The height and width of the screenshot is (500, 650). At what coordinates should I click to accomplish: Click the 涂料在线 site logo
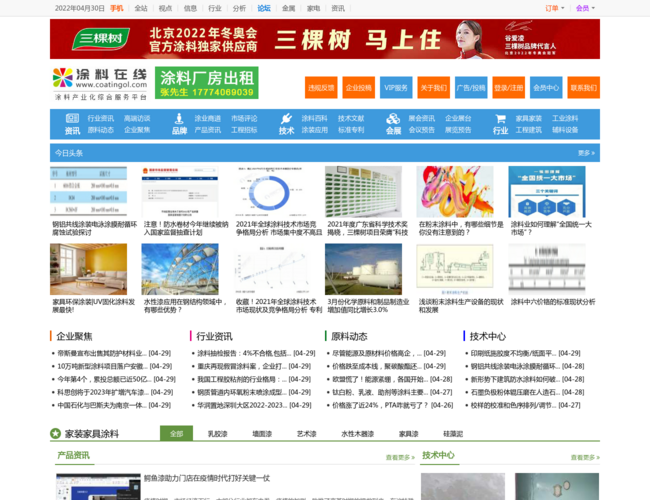[100, 84]
